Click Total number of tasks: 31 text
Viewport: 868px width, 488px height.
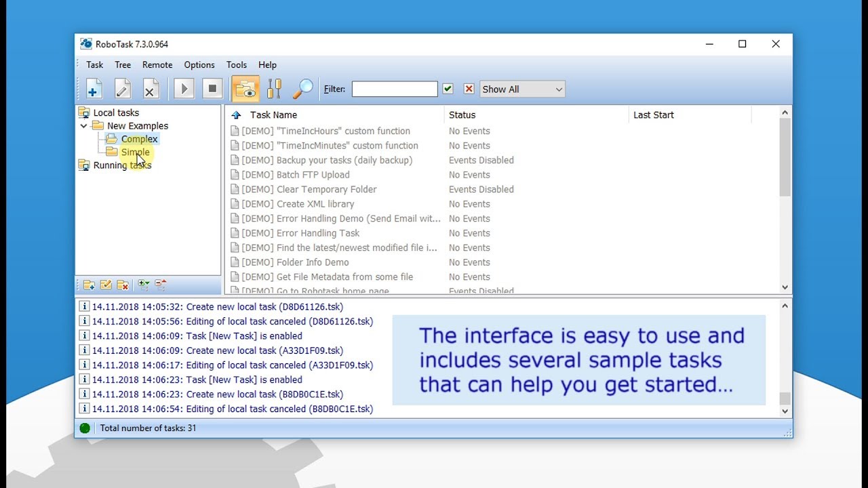click(x=148, y=428)
